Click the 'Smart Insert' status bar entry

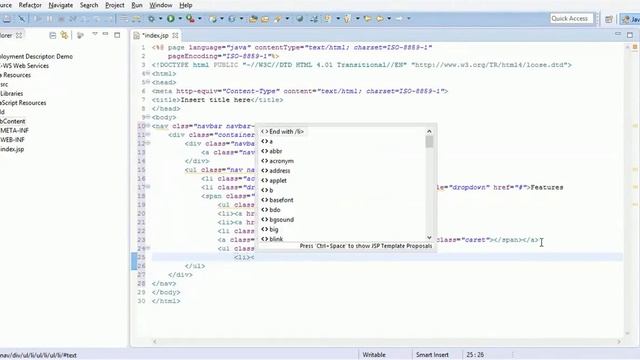432,355
